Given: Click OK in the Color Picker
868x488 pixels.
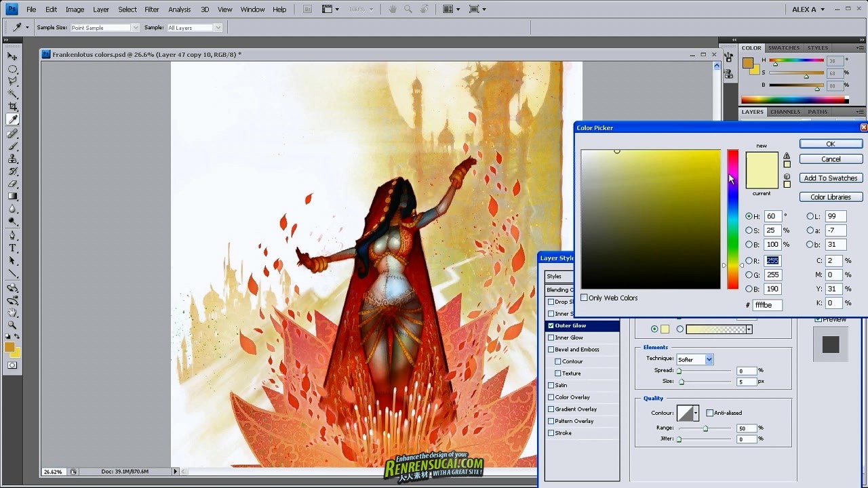Looking at the screenshot, I should click(831, 144).
